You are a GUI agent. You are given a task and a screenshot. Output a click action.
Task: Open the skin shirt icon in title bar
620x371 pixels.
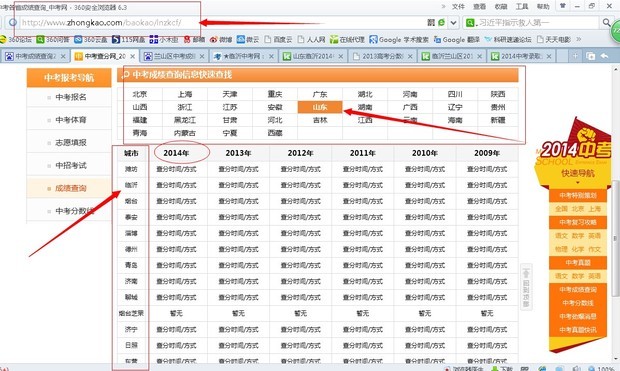click(562, 6)
